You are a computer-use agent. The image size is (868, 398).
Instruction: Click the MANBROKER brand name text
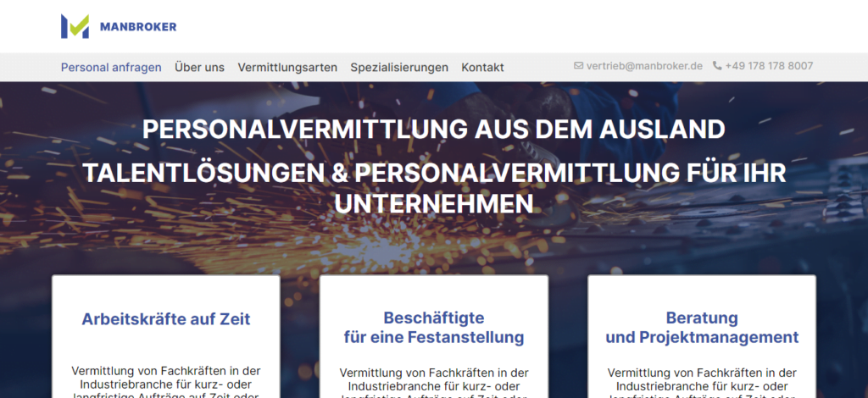tap(138, 26)
